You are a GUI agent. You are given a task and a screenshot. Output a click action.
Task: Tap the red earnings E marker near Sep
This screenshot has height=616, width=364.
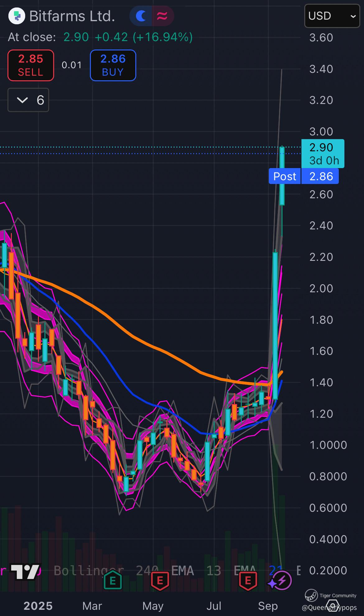click(248, 581)
